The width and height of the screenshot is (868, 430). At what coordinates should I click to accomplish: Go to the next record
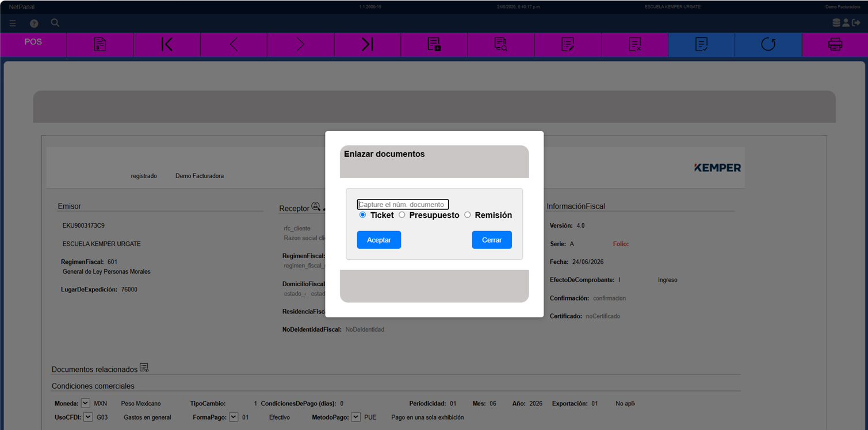pos(300,44)
